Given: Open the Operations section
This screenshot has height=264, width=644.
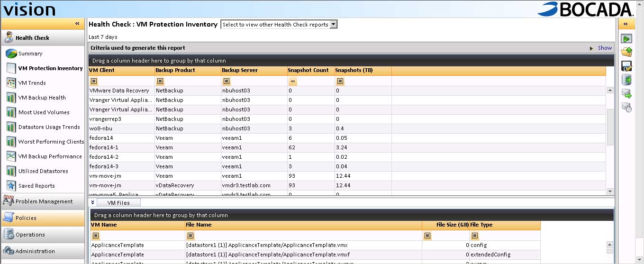Looking at the screenshot, I should (43, 235).
